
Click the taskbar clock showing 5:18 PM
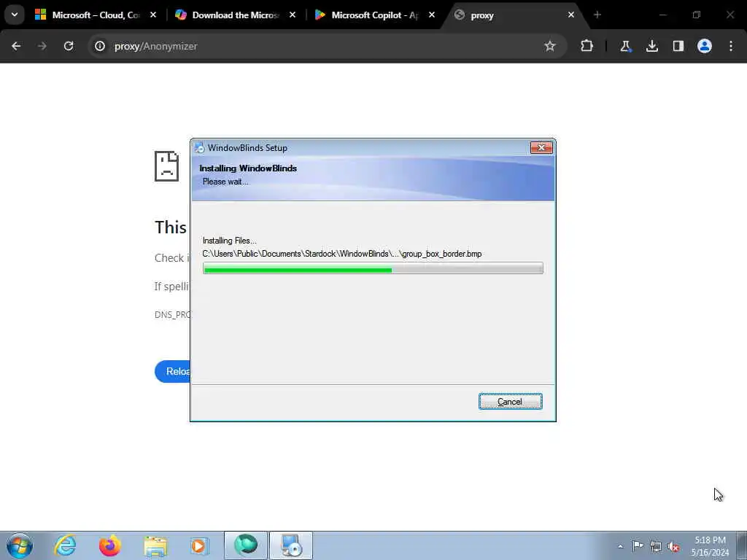pos(710,546)
